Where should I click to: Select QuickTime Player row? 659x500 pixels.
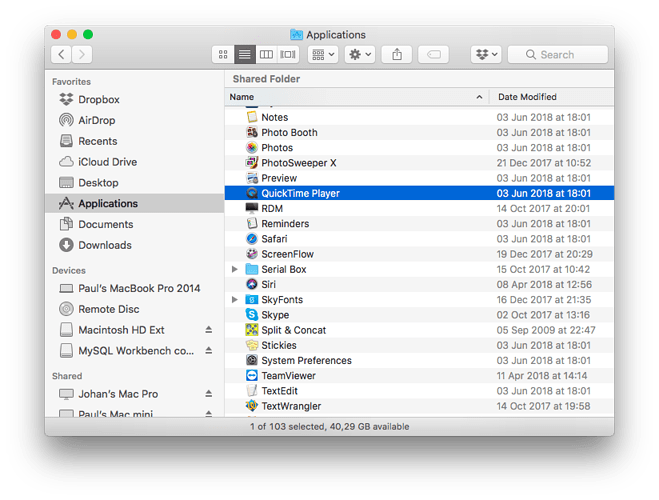coord(419,193)
